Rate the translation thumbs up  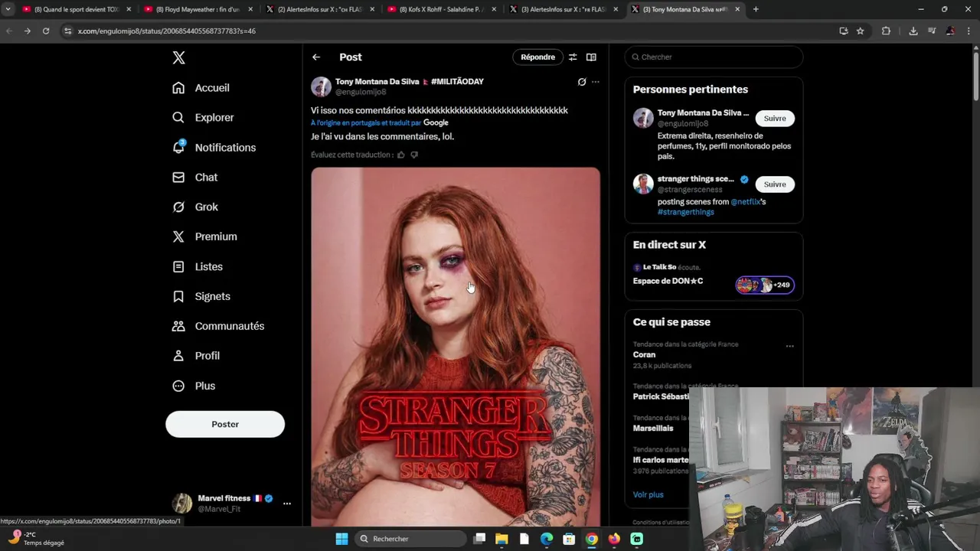[400, 155]
